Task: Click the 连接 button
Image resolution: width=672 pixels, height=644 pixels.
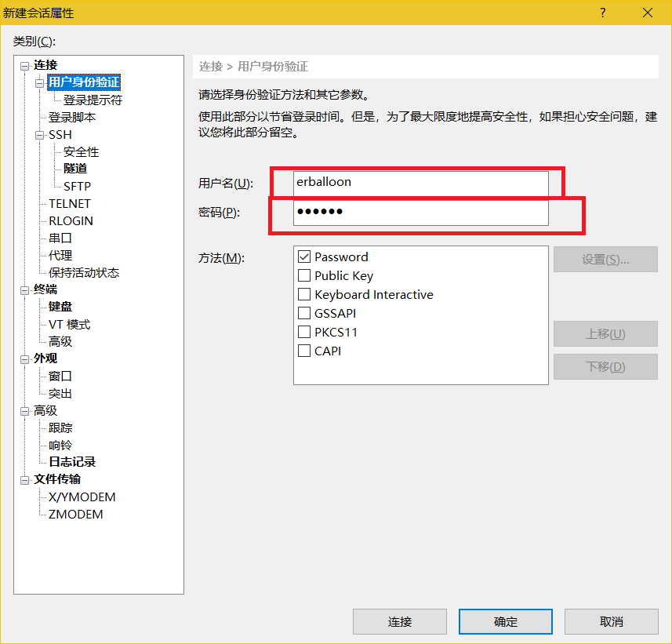Action: [399, 621]
